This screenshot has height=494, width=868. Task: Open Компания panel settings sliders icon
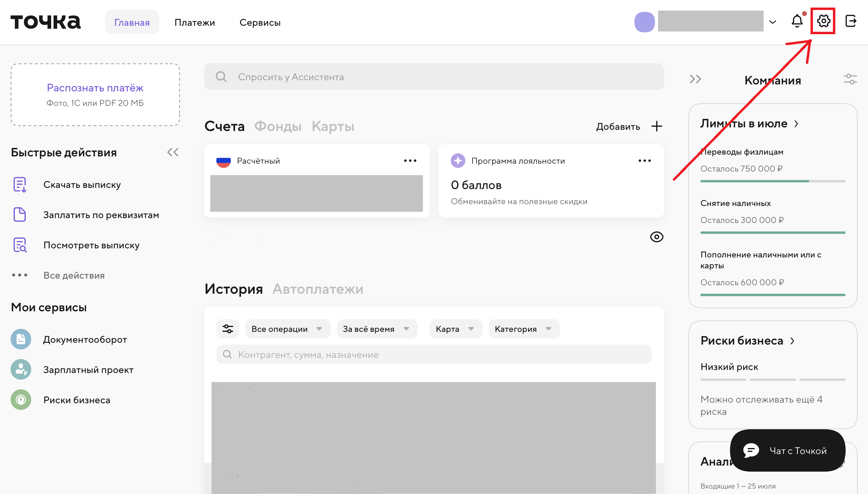(x=850, y=79)
